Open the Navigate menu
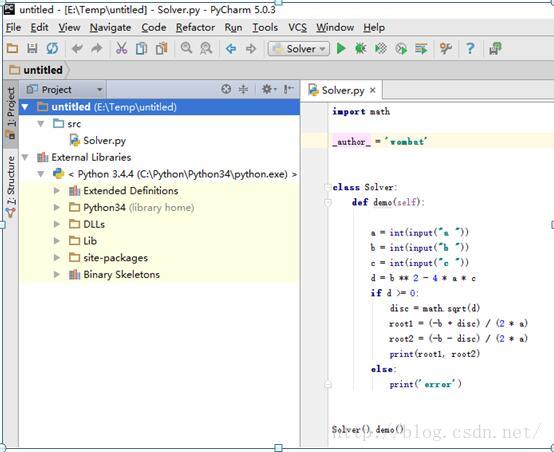Image resolution: width=554 pixels, height=452 pixels. click(x=110, y=28)
